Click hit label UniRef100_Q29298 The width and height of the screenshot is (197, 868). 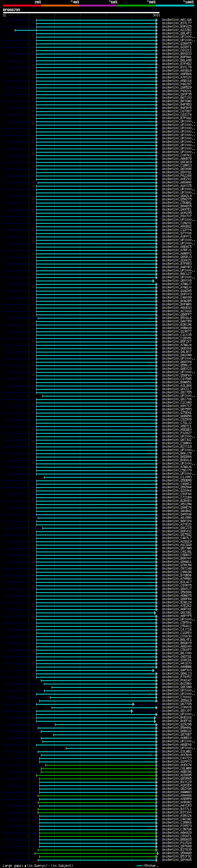(x=176, y=725)
